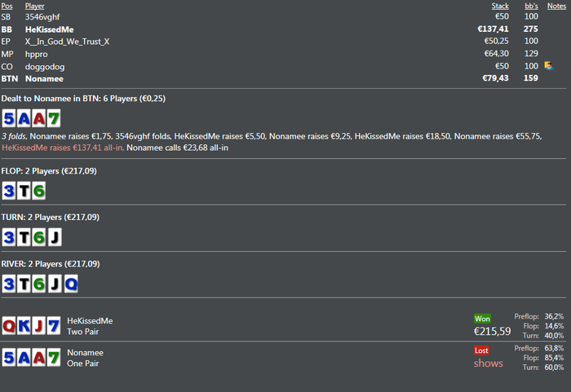The image size is (571, 392).
Task: Open the note icon on doggodog's row
Action: (548, 66)
